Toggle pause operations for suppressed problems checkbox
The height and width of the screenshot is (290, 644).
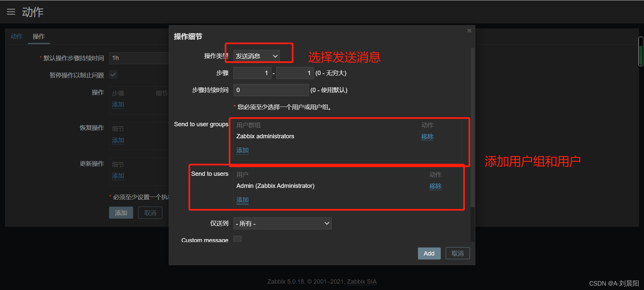(113, 75)
